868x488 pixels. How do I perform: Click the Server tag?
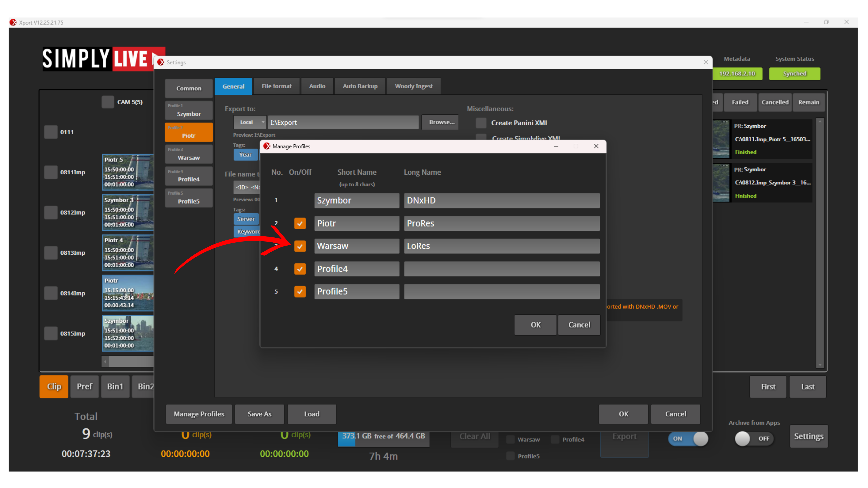[x=246, y=219]
